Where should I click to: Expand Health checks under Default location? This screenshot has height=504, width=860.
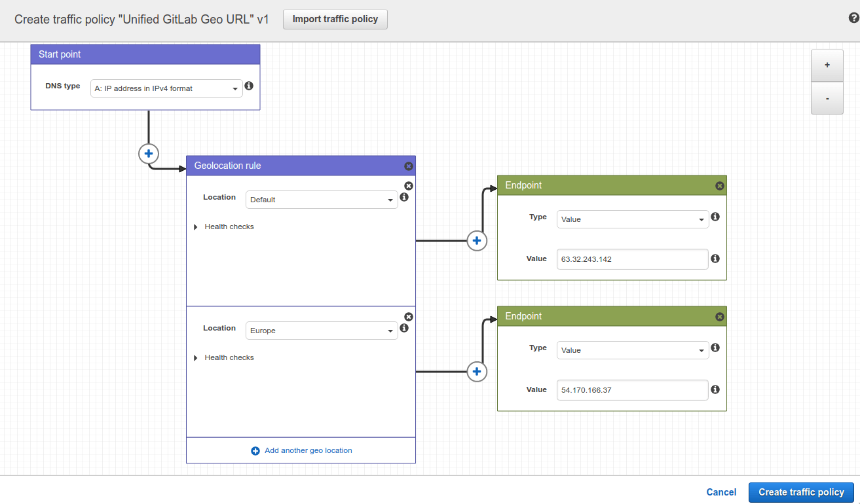point(224,226)
